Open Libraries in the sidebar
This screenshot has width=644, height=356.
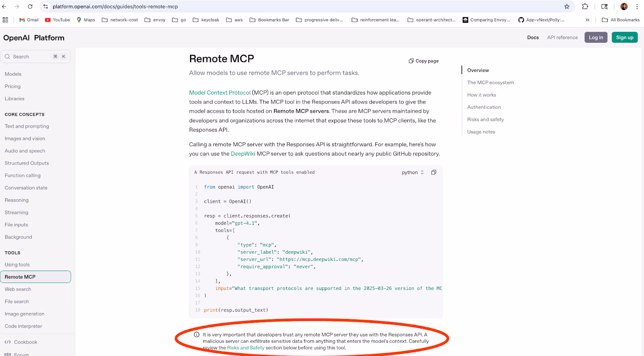click(x=14, y=99)
